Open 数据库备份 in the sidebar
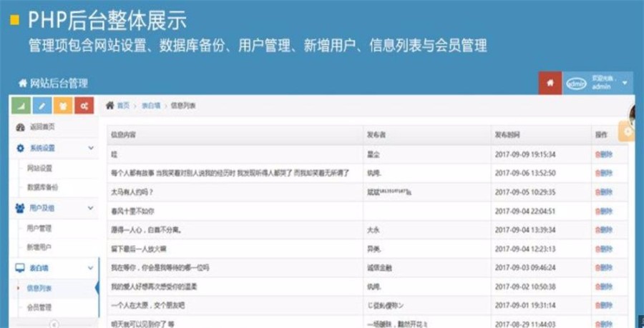This screenshot has height=328, width=644. point(42,187)
